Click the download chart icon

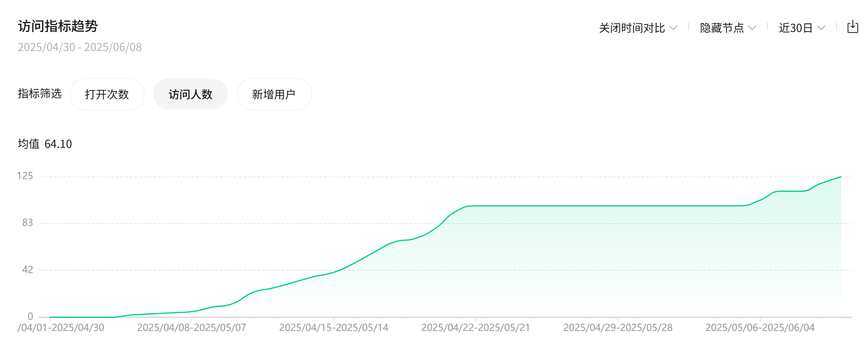point(852,27)
